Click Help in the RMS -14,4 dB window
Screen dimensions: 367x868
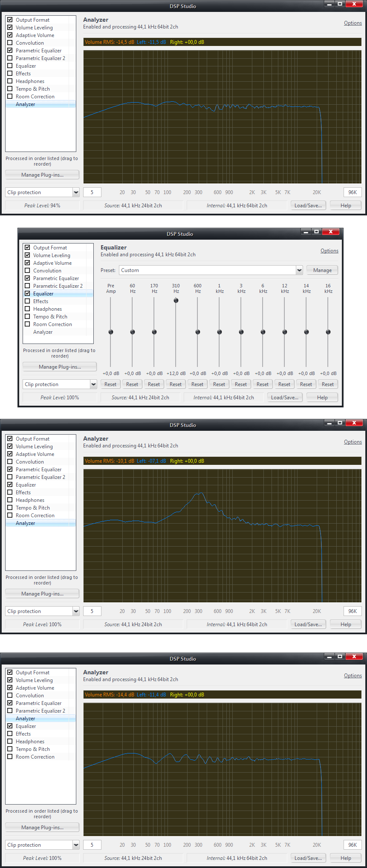[346, 858]
